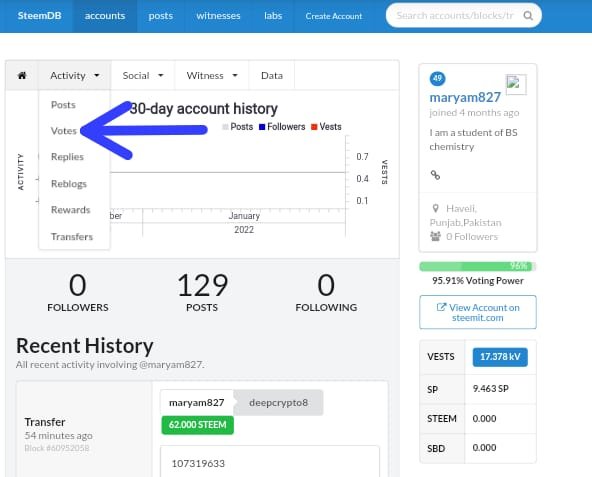Click the 9.463 SP value
The image size is (592, 477).
coord(490,389)
